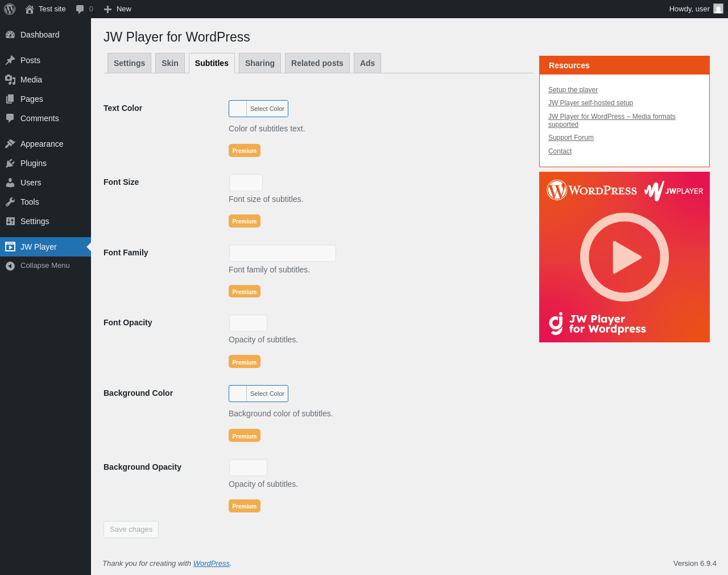Viewport: 728px width, 575px height.
Task: Click the Test site home icon
Action: pyautogui.click(x=30, y=9)
